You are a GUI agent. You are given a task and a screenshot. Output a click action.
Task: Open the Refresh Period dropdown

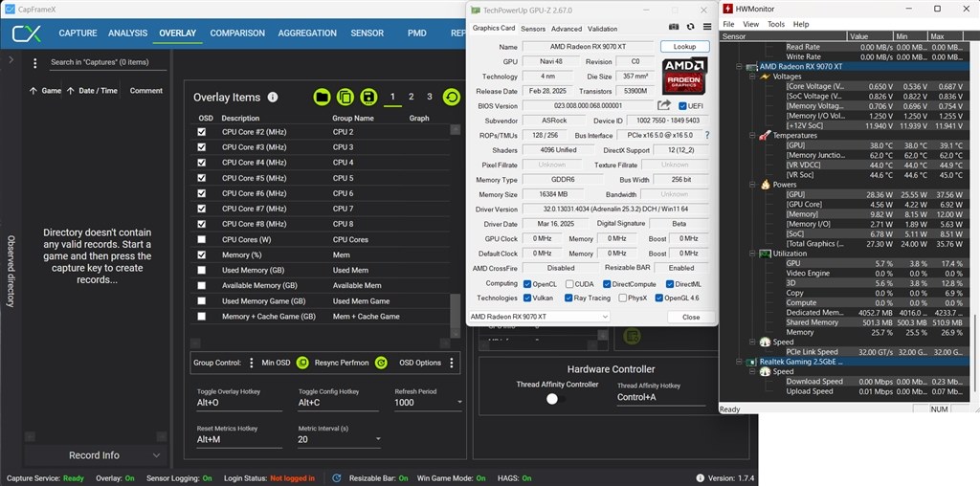pyautogui.click(x=459, y=403)
